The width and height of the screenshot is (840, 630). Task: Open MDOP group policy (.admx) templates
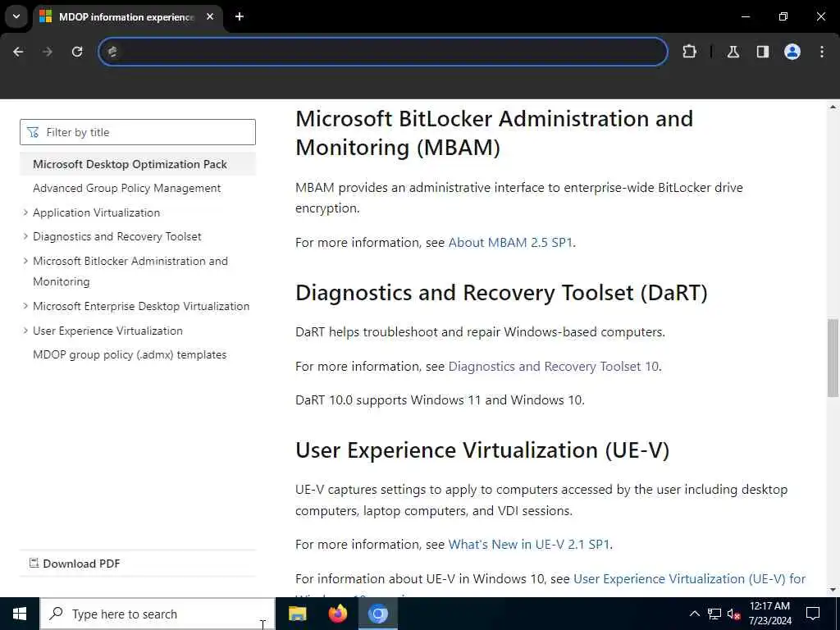click(130, 354)
